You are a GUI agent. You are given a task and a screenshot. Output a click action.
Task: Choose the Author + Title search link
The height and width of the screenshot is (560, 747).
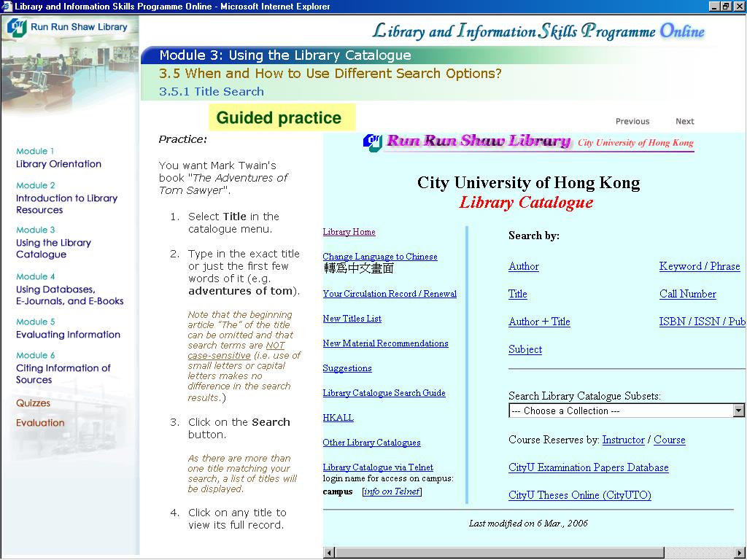coord(539,322)
